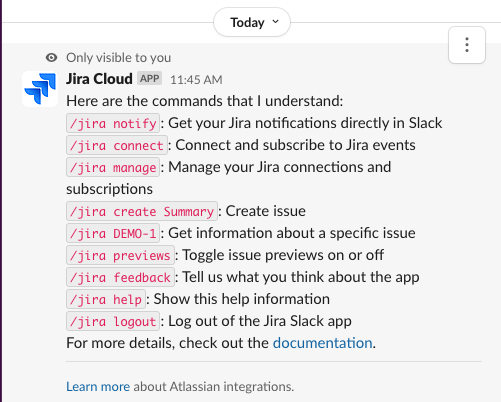Click the eye icon beside Only visible to you
The width and height of the screenshot is (501, 402).
(x=51, y=58)
